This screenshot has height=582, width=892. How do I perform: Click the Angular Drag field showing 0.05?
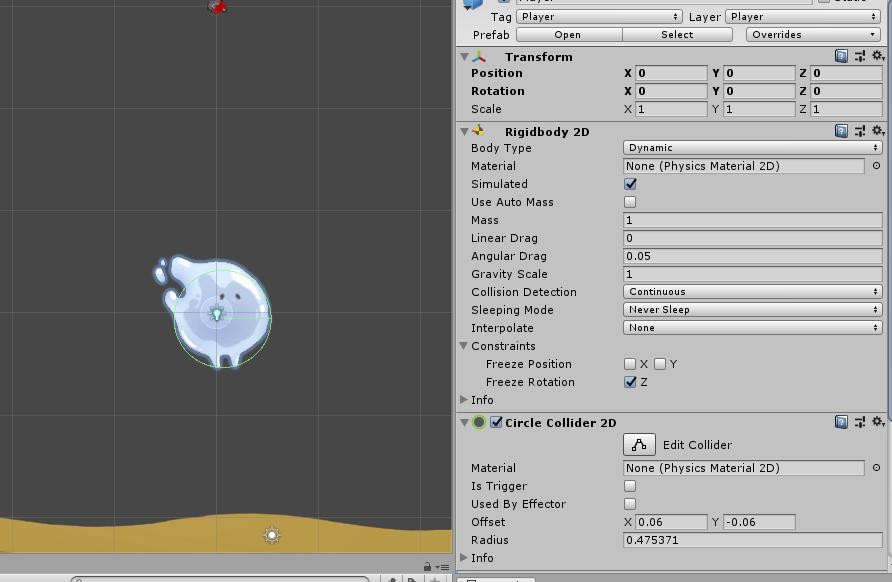(753, 256)
